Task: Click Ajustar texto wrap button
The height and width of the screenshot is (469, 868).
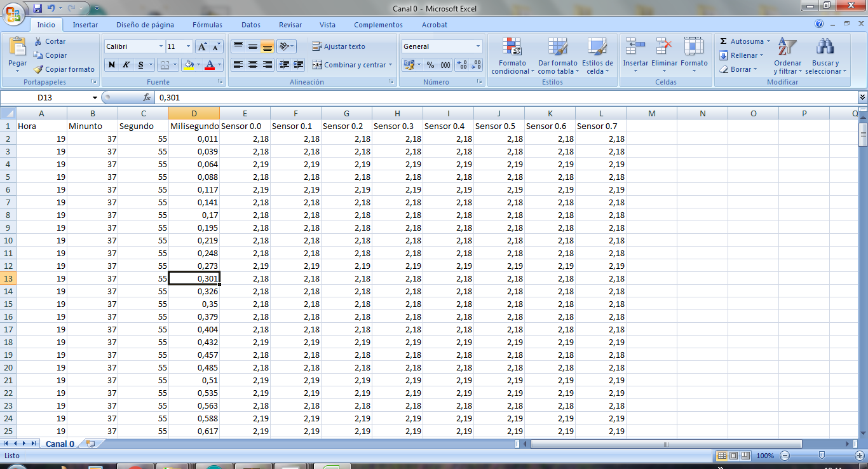Action: click(339, 46)
